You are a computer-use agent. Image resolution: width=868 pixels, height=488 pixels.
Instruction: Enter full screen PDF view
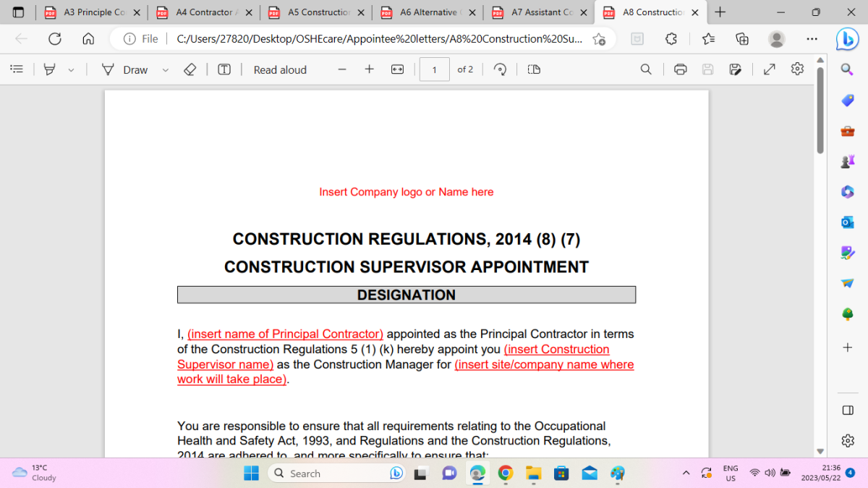click(770, 70)
